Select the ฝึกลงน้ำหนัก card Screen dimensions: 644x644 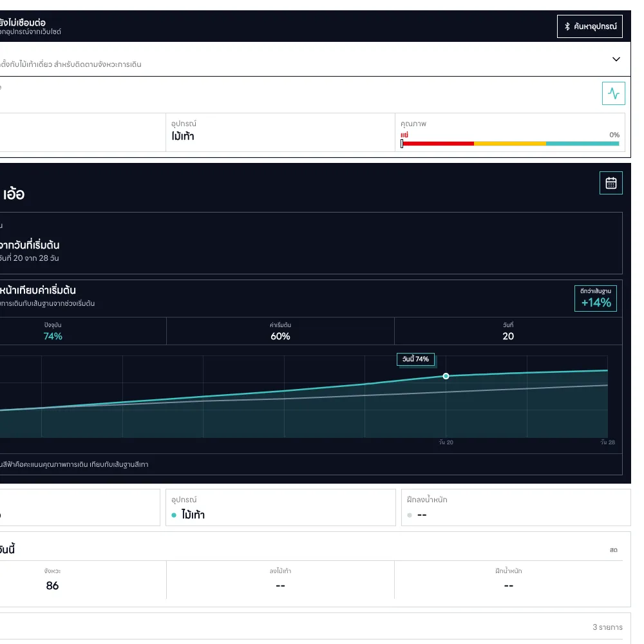[x=516, y=507]
